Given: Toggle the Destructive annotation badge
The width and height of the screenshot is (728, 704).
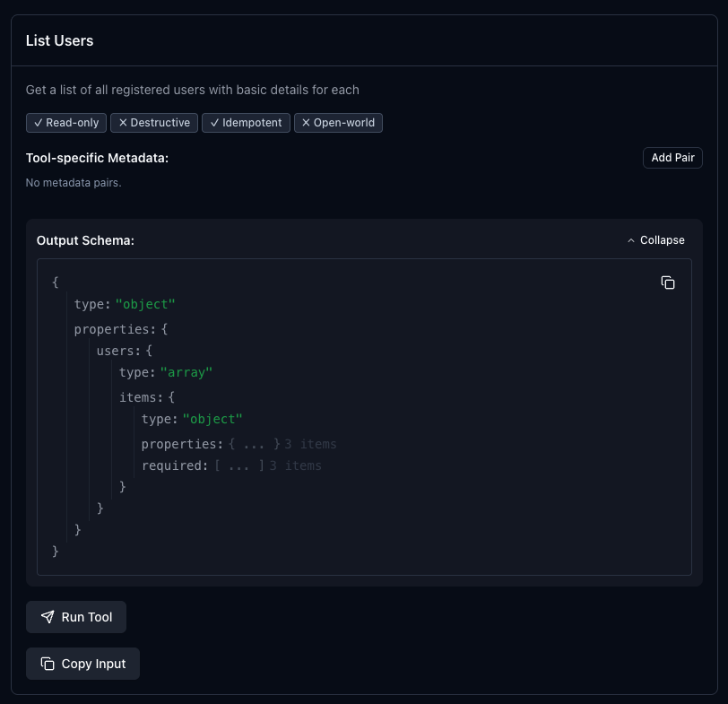Looking at the screenshot, I should click(153, 123).
